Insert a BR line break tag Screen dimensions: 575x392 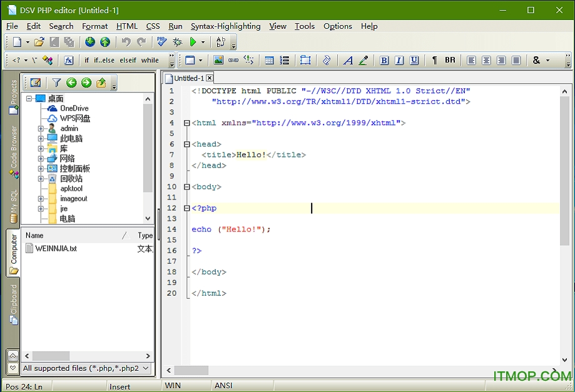coord(449,60)
